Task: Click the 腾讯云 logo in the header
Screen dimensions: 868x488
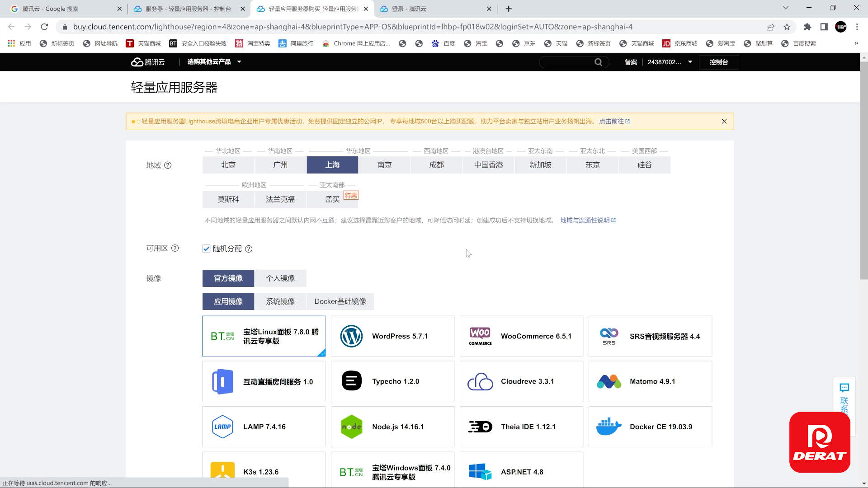Action: tap(148, 62)
